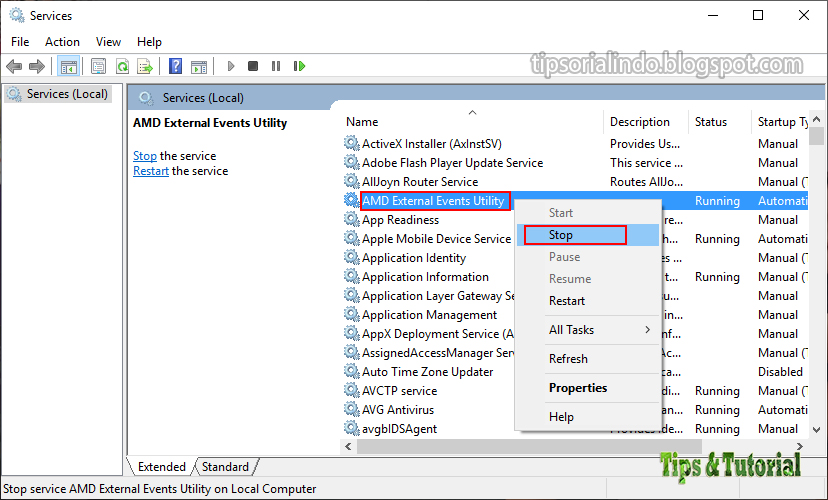Click gear icon beside Application Identity
This screenshot has width=828, height=500.
click(352, 257)
